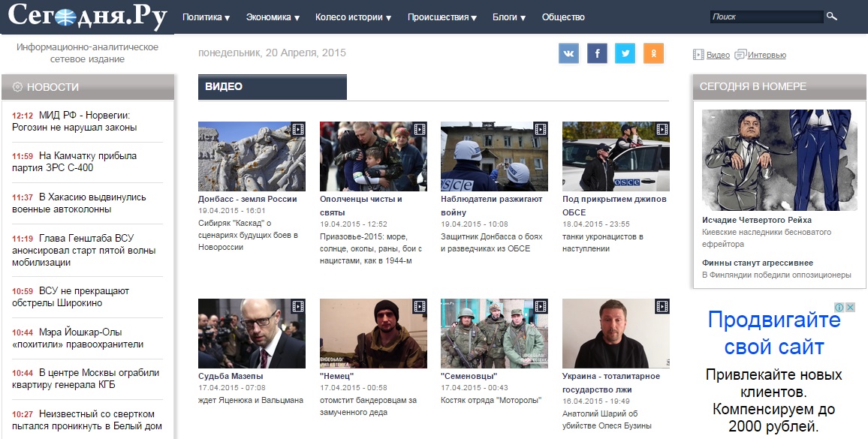
Task: Open the Интервью link in top right
Action: (767, 55)
